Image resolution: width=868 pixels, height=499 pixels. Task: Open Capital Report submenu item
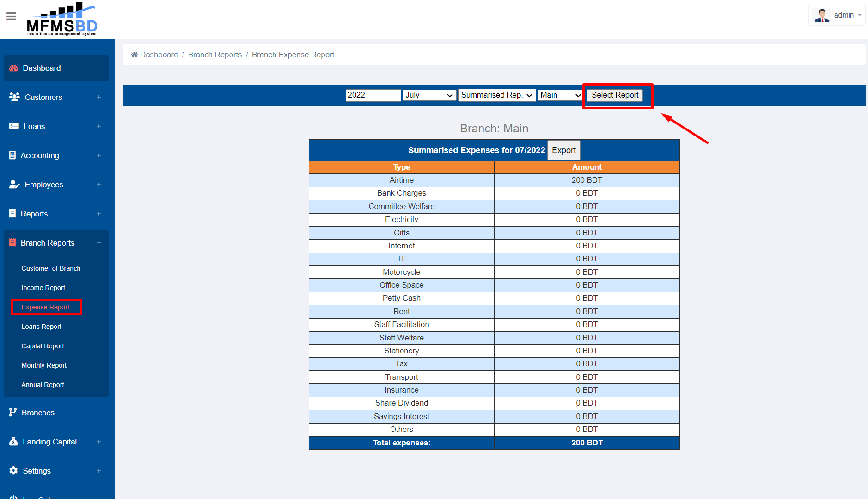click(x=43, y=346)
